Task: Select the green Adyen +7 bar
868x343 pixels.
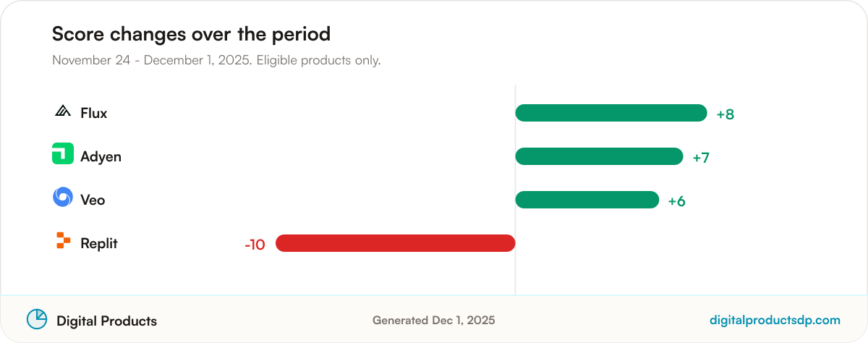Action: click(599, 156)
